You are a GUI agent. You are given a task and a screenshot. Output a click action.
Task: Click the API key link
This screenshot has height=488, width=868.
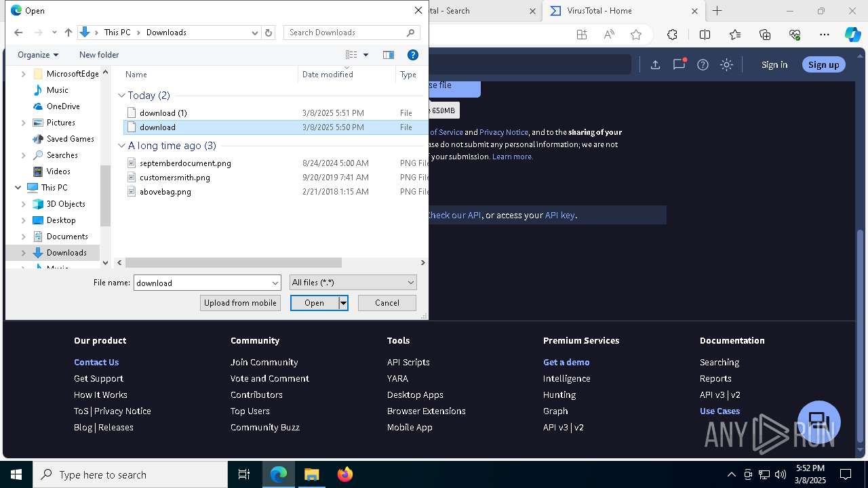pos(560,215)
